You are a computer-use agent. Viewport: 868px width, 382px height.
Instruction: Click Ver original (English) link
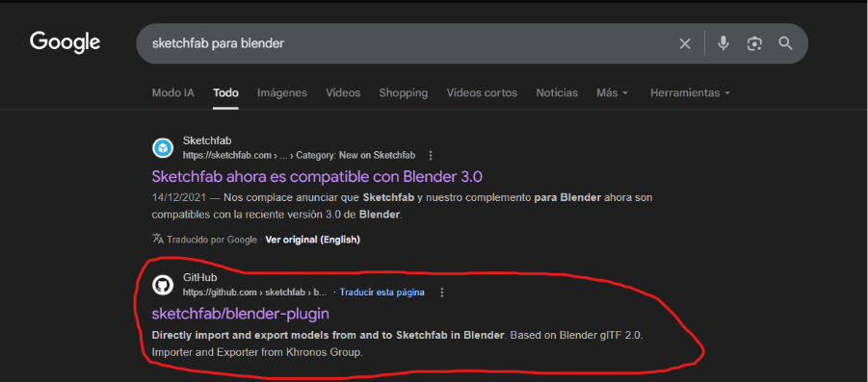(x=313, y=240)
